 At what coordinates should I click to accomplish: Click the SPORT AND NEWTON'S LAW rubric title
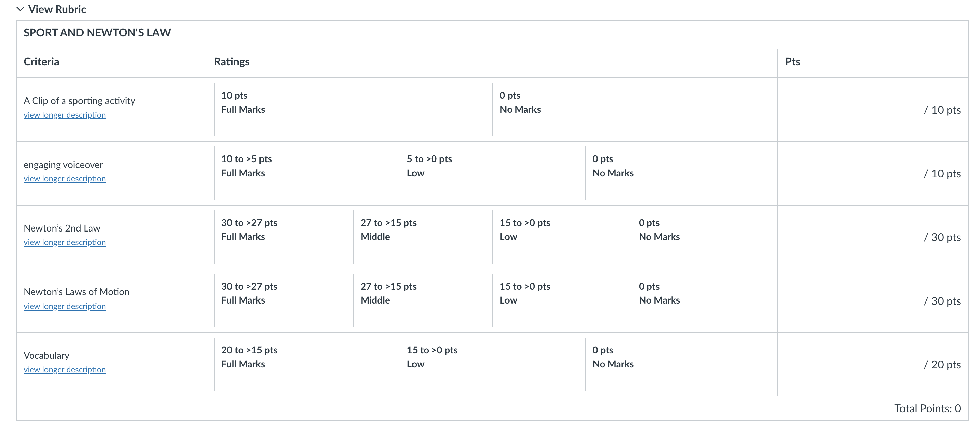(97, 33)
